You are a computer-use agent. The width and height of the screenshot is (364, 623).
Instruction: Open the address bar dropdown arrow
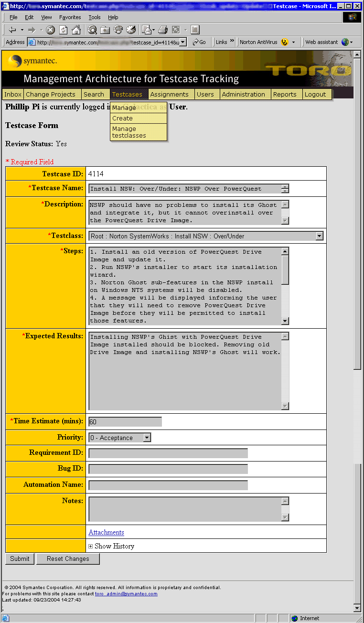183,42
